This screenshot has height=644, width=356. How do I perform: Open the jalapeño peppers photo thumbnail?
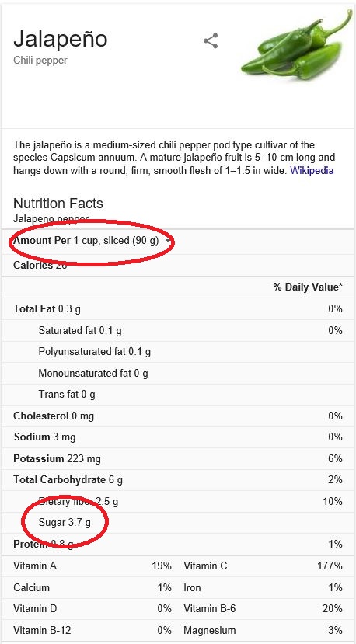tap(296, 45)
